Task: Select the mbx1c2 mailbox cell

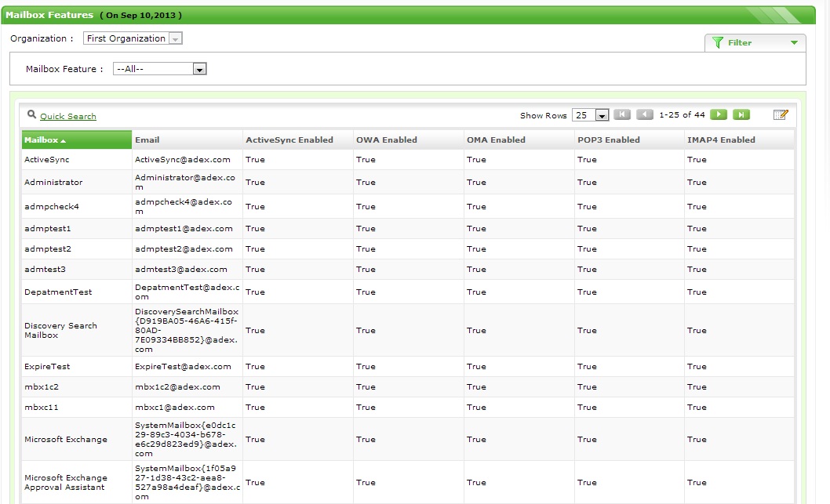Action: click(77, 387)
